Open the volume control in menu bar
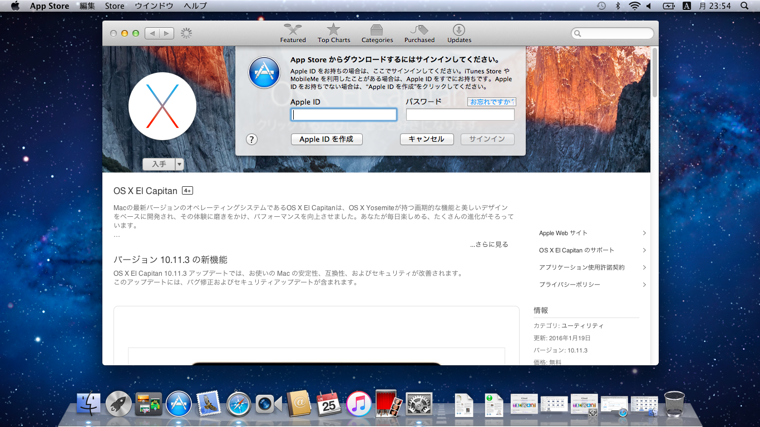 [649, 6]
